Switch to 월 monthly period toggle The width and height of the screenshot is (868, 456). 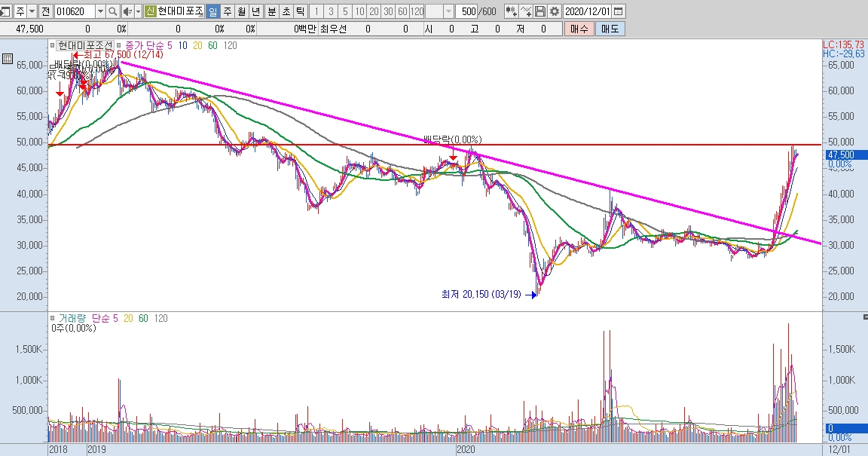(241, 11)
